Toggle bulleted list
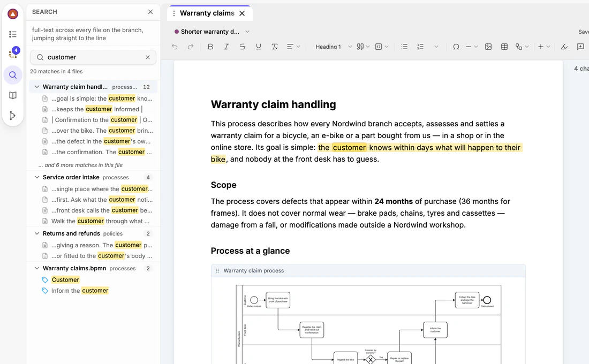The width and height of the screenshot is (589, 364). coord(404,47)
